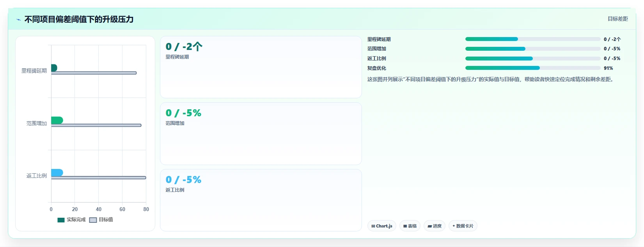Click the 里程碑延期 progress bar
The width and height of the screenshot is (644, 247).
(533, 39)
